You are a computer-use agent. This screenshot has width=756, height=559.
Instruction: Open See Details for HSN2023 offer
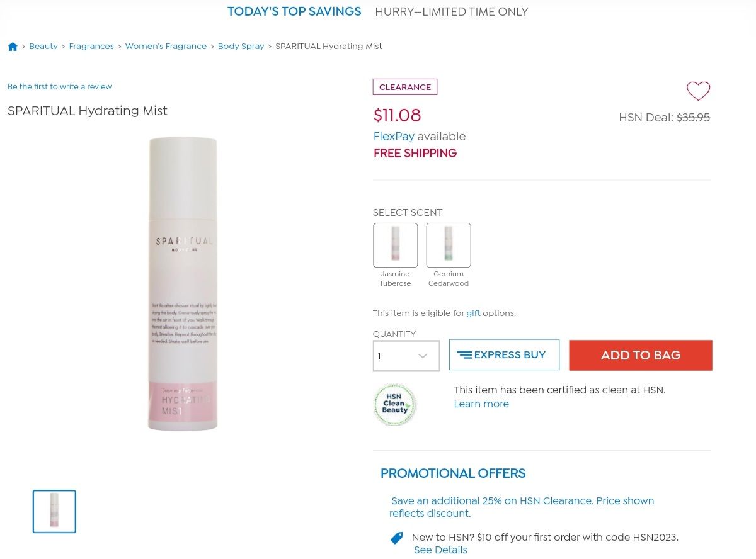(x=440, y=550)
